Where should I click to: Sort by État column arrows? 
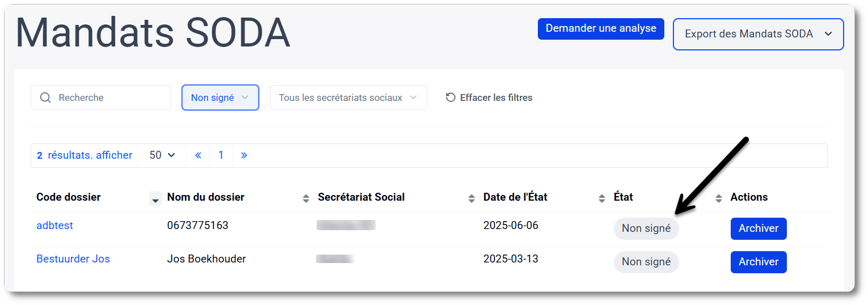pos(719,198)
